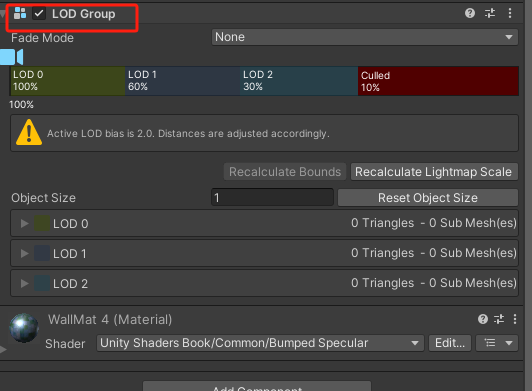Click the Fade Mode label
Image resolution: width=532 pixels, height=391 pixels.
42,38
